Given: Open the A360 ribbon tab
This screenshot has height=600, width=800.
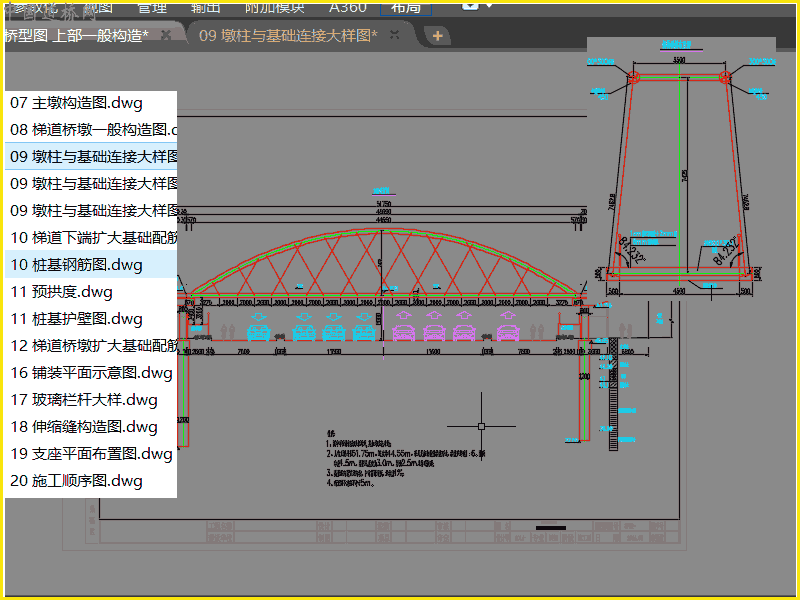Looking at the screenshot, I should tap(347, 7).
